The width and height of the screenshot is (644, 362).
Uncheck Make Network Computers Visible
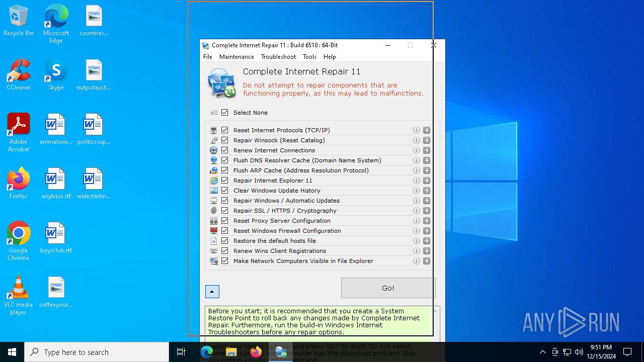(x=225, y=261)
